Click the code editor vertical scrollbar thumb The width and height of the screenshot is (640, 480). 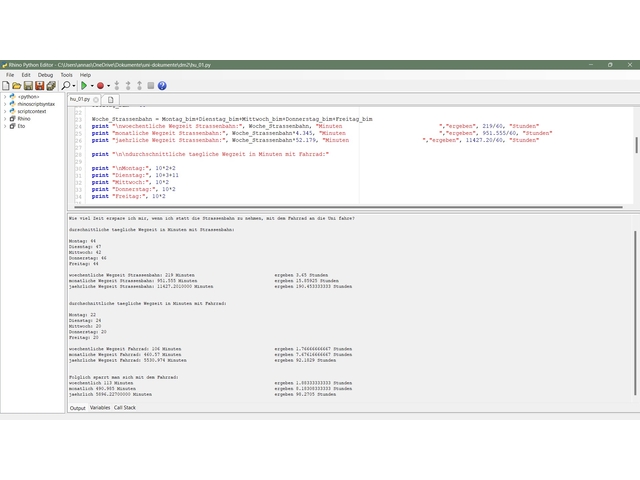pos(636,145)
